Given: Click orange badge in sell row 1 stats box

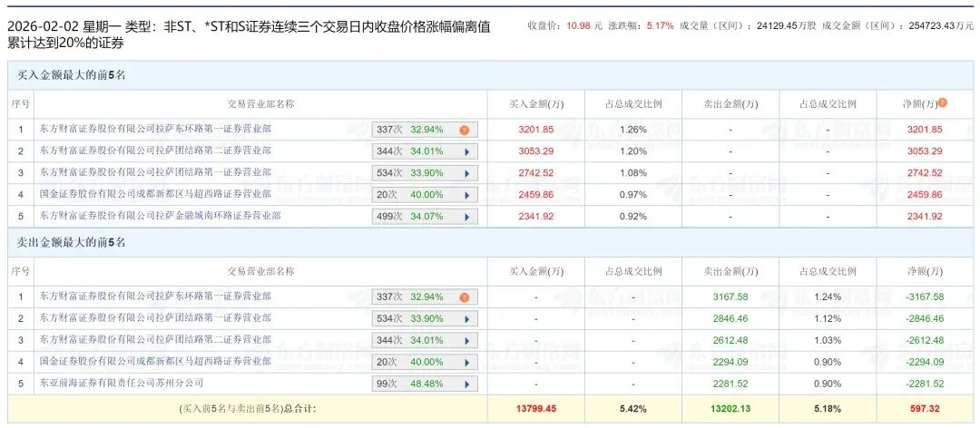Looking at the screenshot, I should (x=465, y=297).
